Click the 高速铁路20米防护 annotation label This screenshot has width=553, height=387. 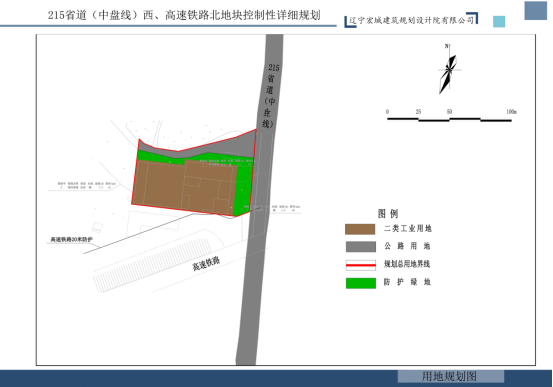pyautogui.click(x=72, y=240)
